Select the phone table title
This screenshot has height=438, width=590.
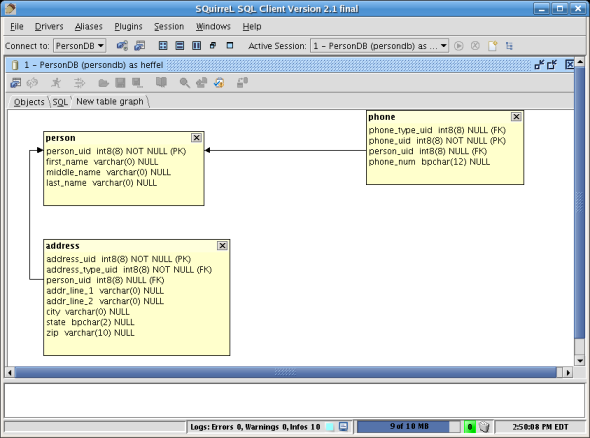tap(382, 117)
